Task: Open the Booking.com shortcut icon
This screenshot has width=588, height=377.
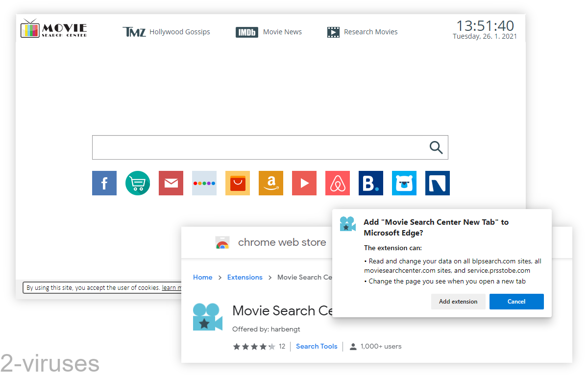Action: tap(370, 183)
